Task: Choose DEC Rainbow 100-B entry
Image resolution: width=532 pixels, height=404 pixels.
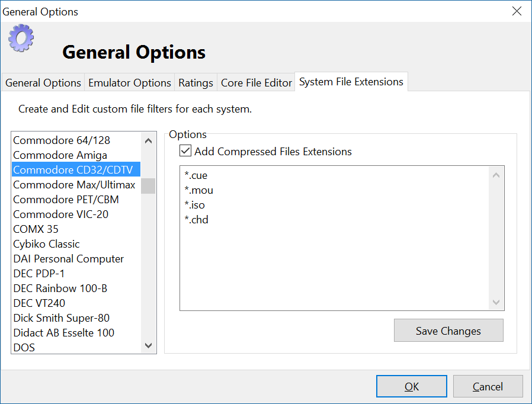Action: (76, 288)
